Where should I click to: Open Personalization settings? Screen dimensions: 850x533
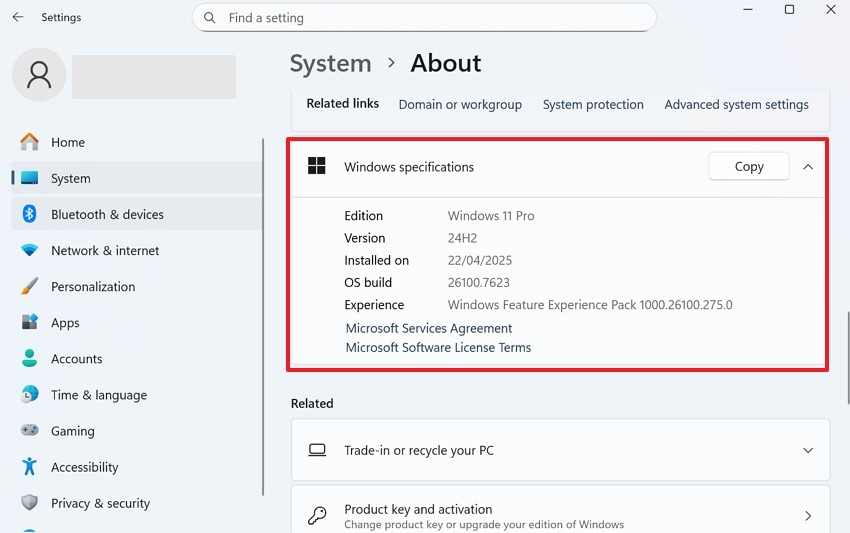pos(137,286)
